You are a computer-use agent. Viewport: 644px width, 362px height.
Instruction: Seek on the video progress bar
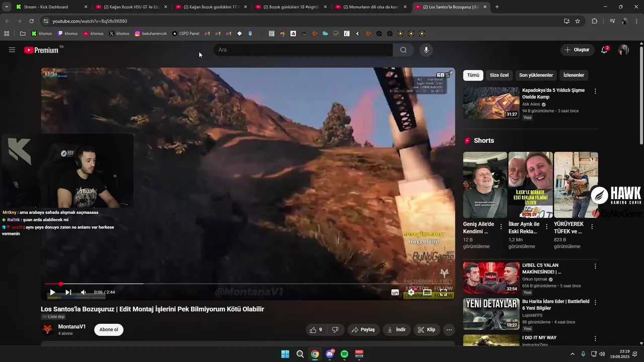pyautogui.click(x=248, y=284)
